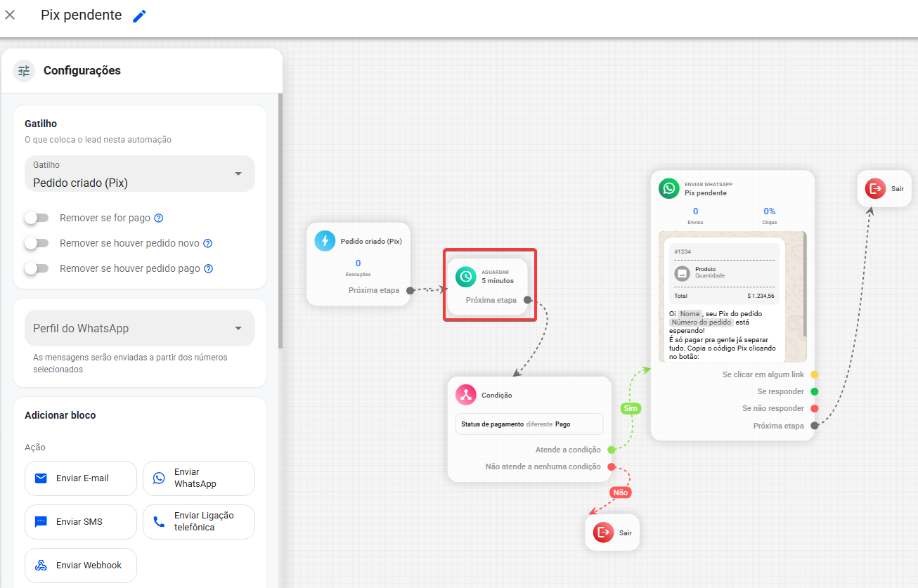Enable Remover se houver pedido novo switch
The width and height of the screenshot is (918, 588).
pos(37,243)
